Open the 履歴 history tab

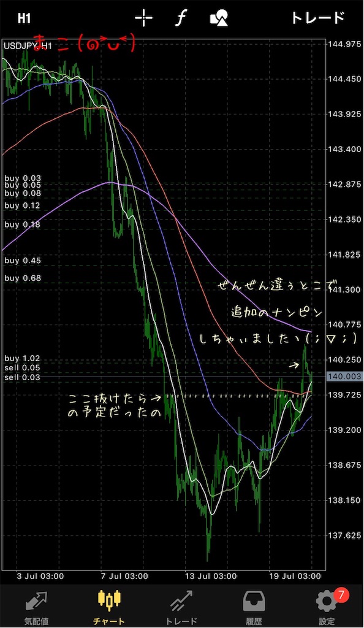(x=254, y=607)
